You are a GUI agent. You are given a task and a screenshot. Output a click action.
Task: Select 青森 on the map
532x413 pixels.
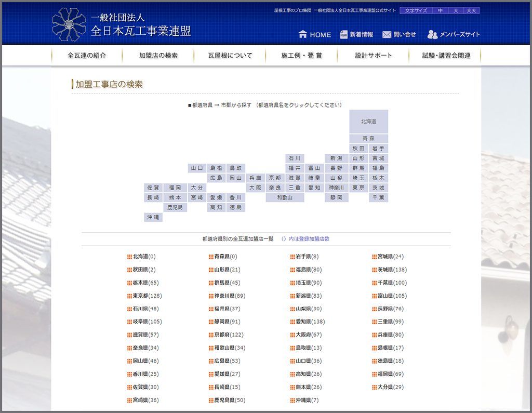[x=368, y=139]
